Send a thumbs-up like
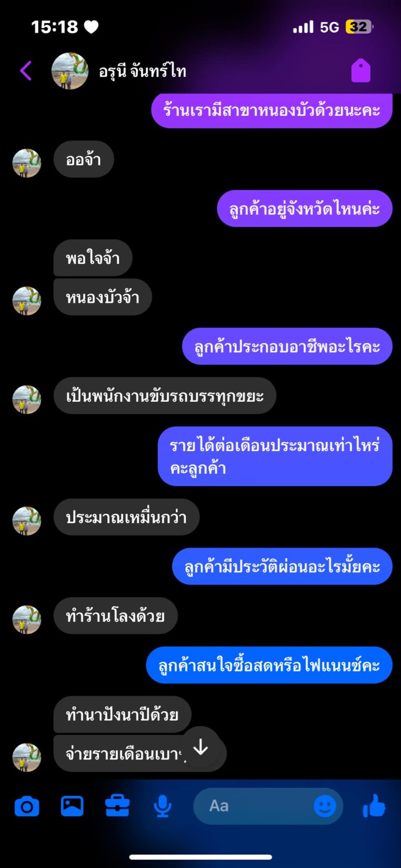 tap(375, 806)
